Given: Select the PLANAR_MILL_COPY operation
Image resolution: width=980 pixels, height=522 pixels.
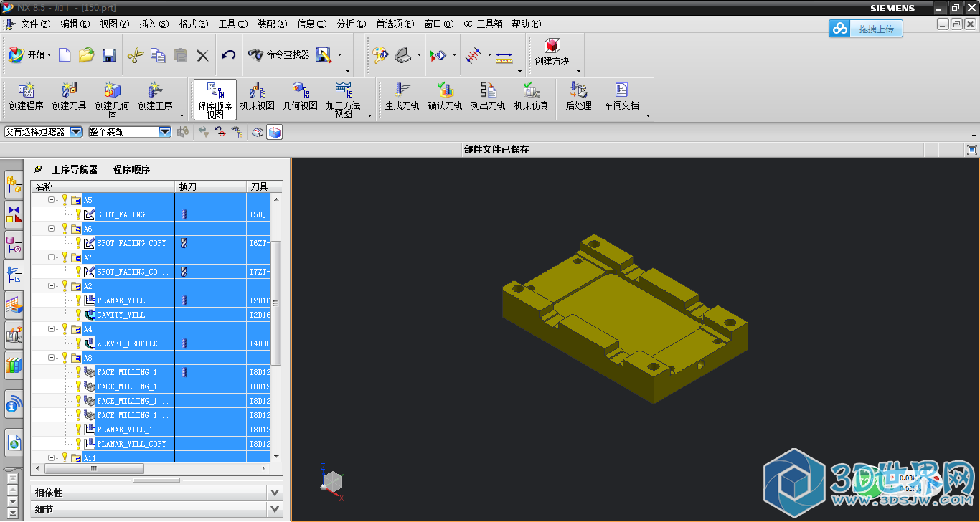Looking at the screenshot, I should pyautogui.click(x=131, y=444).
